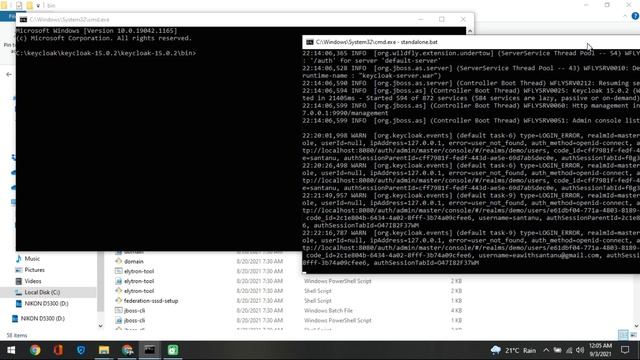Minimize the File Explorer window
This screenshot has height=360, width=640.
point(586,5)
